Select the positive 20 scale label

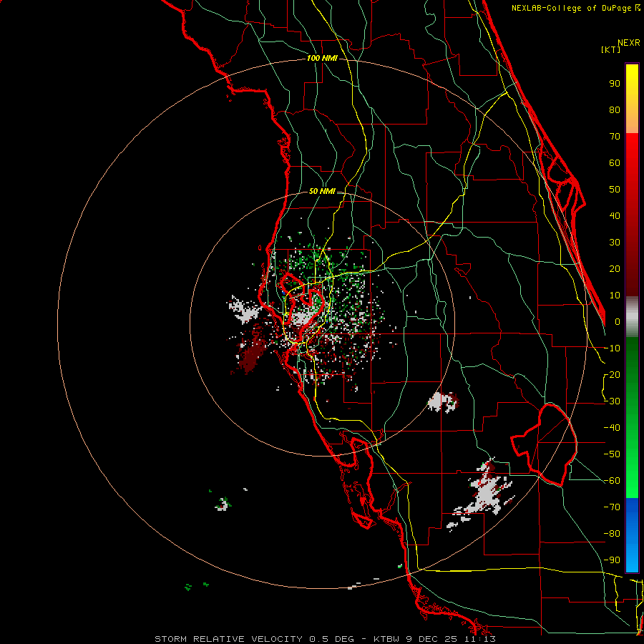pos(615,268)
